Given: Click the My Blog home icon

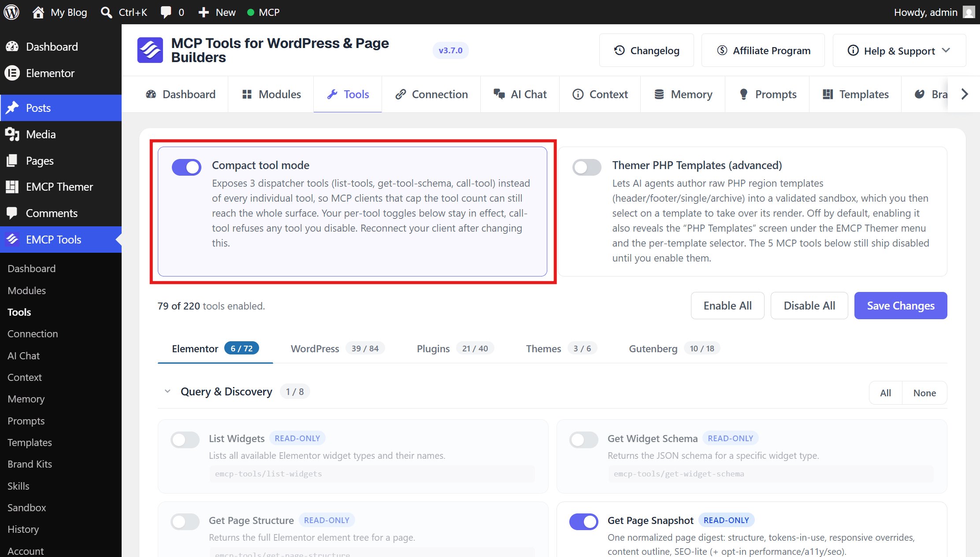Looking at the screenshot, I should [38, 12].
